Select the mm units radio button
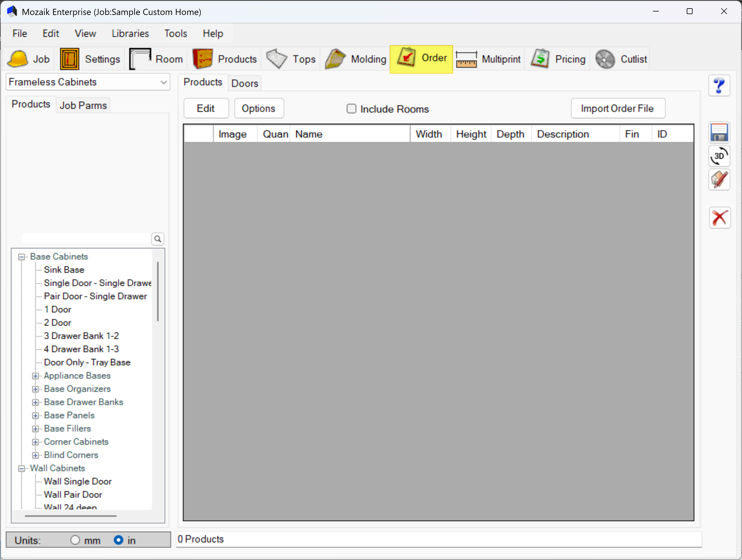 [x=75, y=540]
